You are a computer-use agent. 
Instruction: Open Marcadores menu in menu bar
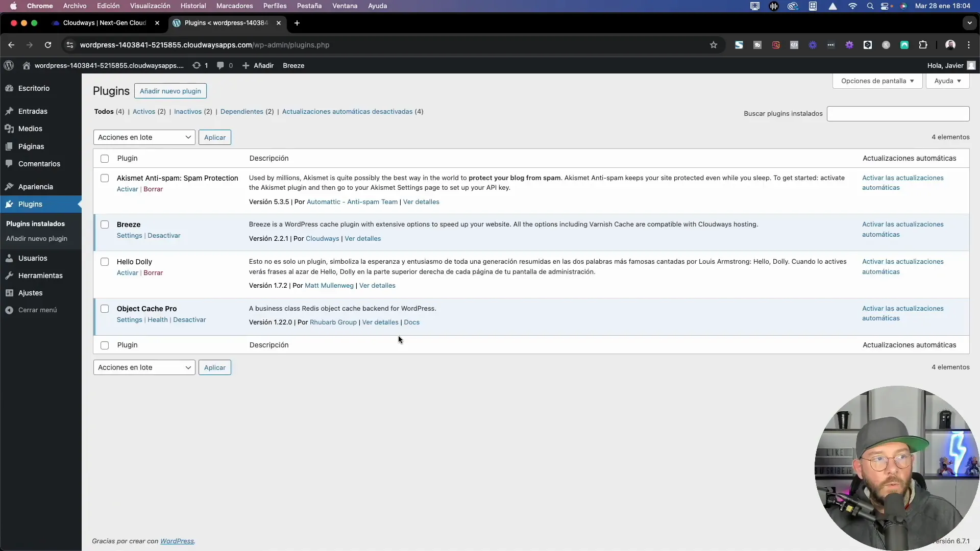click(235, 6)
